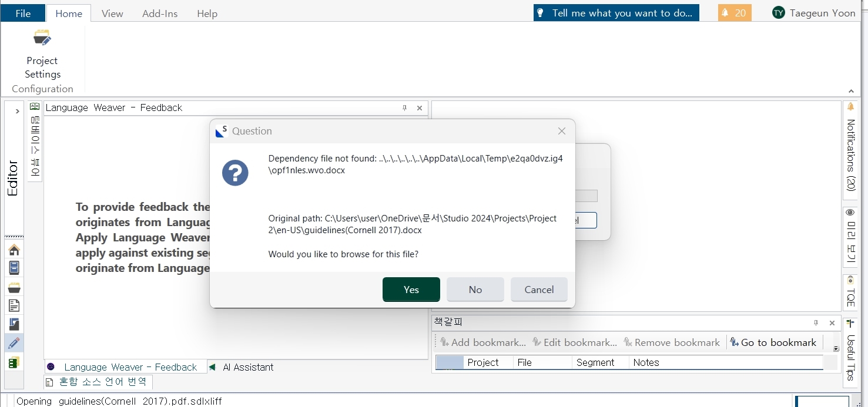Image resolution: width=868 pixels, height=407 pixels.
Task: Open the notifications bell with 20
Action: 735,13
